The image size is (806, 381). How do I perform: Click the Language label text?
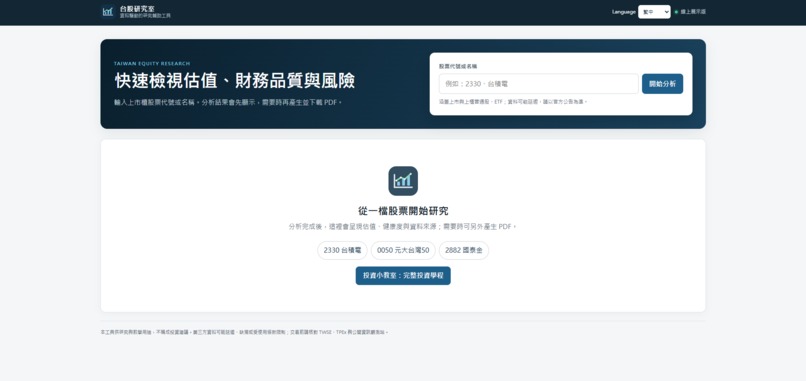click(624, 12)
